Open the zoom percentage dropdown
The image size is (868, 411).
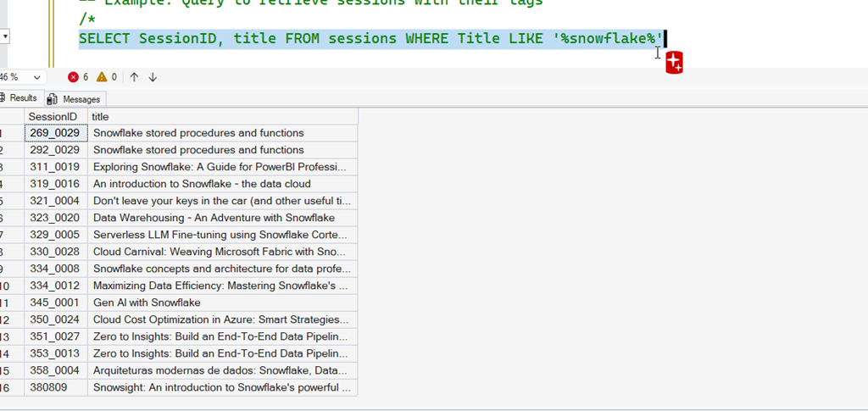(x=36, y=77)
